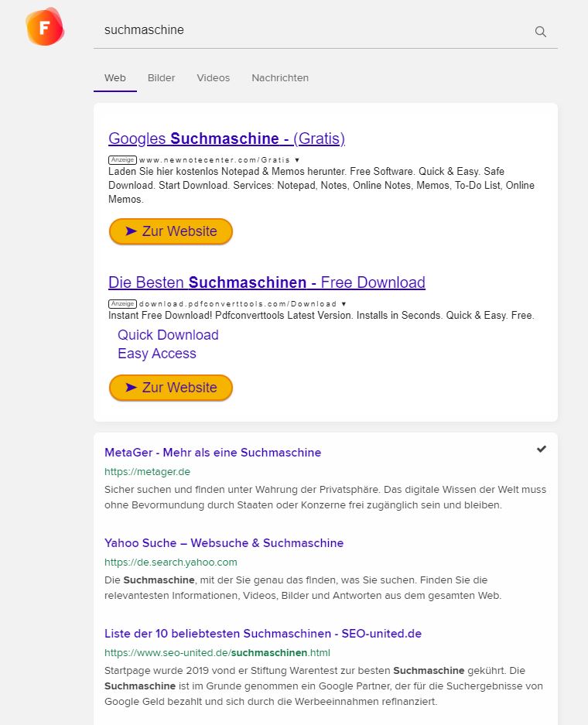Click the checkmark icon beside MetaGer result
The image size is (588, 725).
(542, 449)
